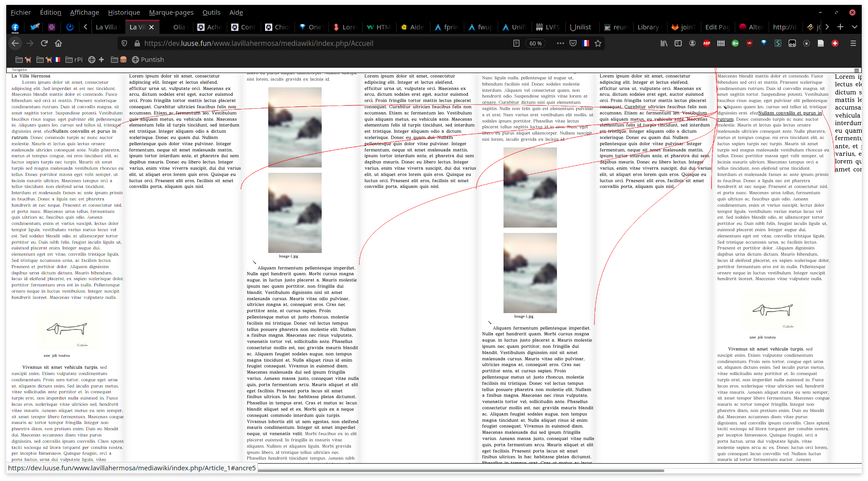Open the Puntish bookmark
The width and height of the screenshot is (868, 481).
[148, 60]
